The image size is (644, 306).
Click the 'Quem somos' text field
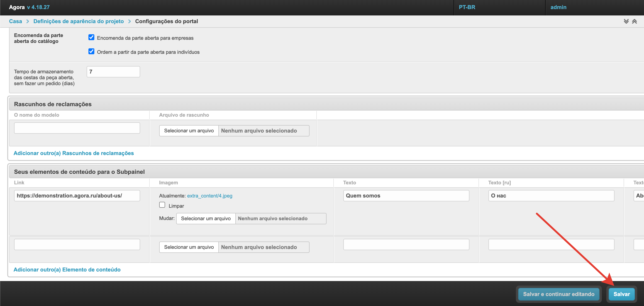(x=406, y=196)
